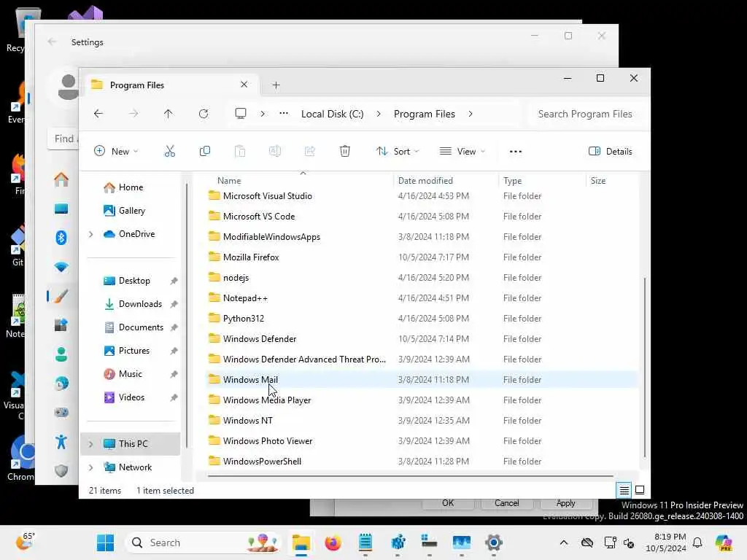Click the Cut scissors icon in toolbar
Screen dimensions: 747x560
169,152
